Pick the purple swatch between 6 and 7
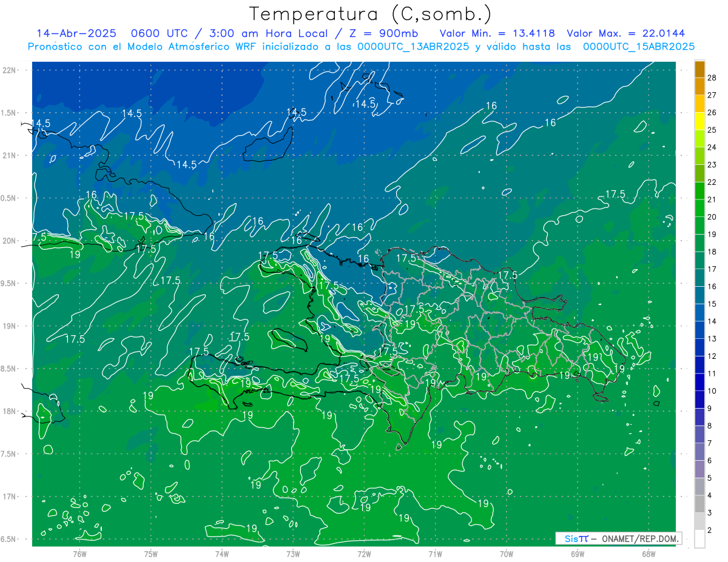This screenshot has width=728, height=562. click(699, 452)
